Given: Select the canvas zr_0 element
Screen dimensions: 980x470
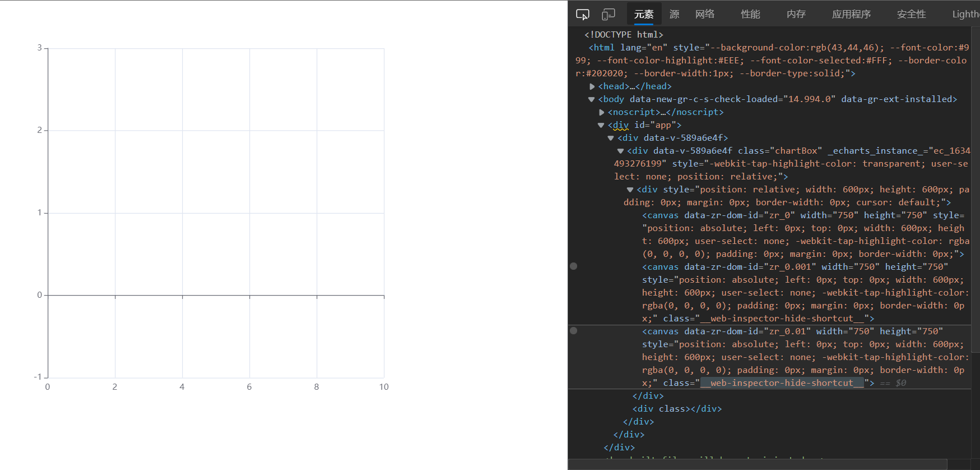Looking at the screenshot, I should (x=806, y=235).
